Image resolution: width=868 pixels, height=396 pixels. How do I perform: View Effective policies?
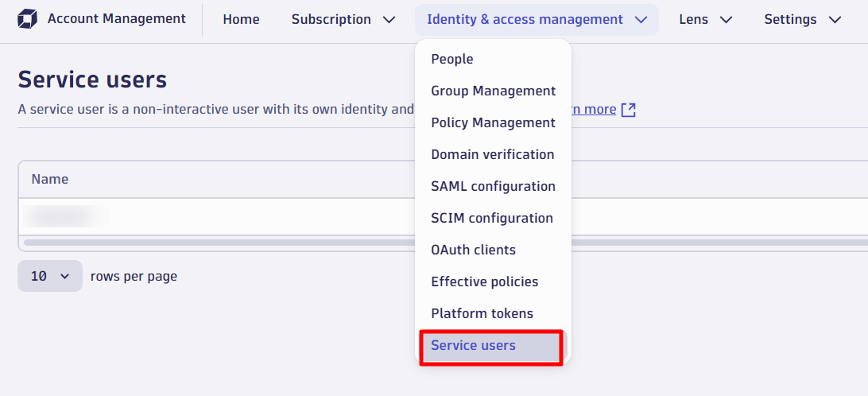(484, 281)
